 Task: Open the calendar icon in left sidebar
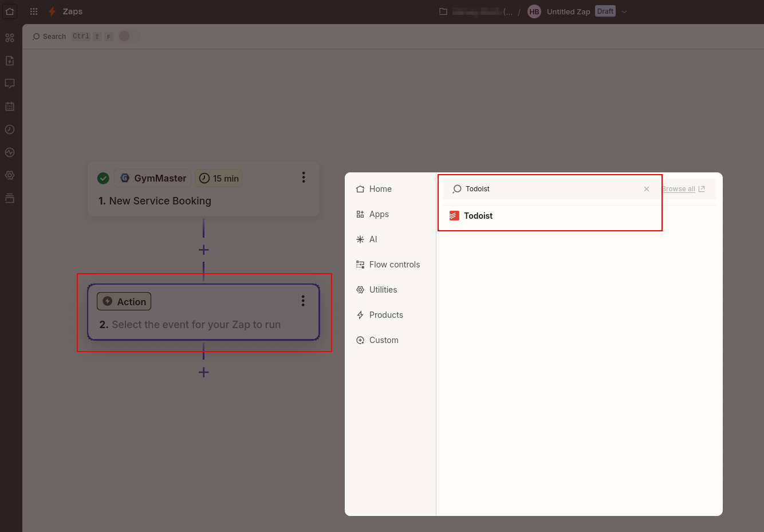(10, 107)
